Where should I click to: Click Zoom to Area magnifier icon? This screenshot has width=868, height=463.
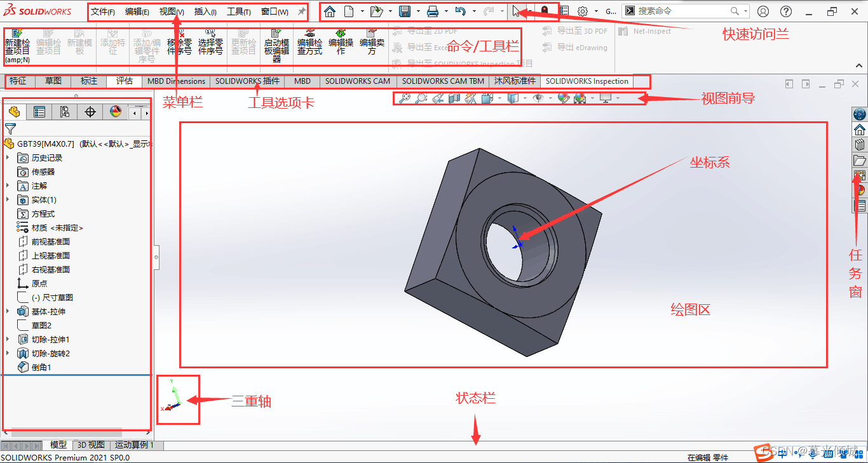[421, 98]
